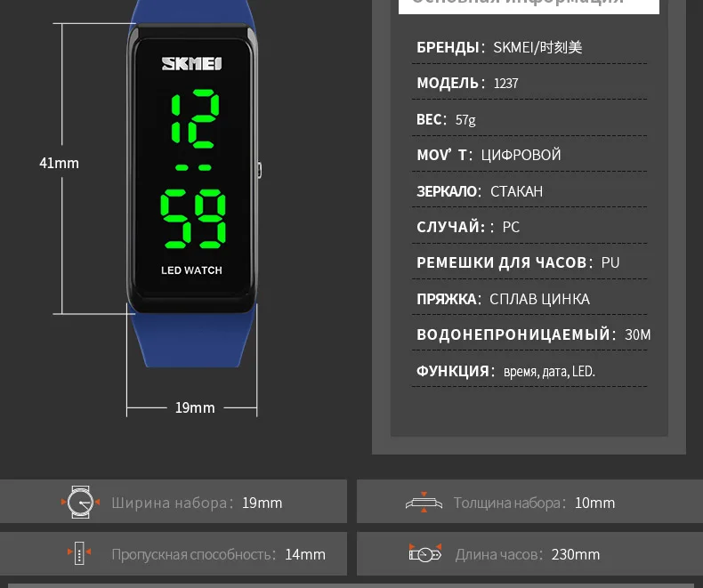Click the side button on the watch case
The image size is (703, 588).
pyautogui.click(x=259, y=170)
